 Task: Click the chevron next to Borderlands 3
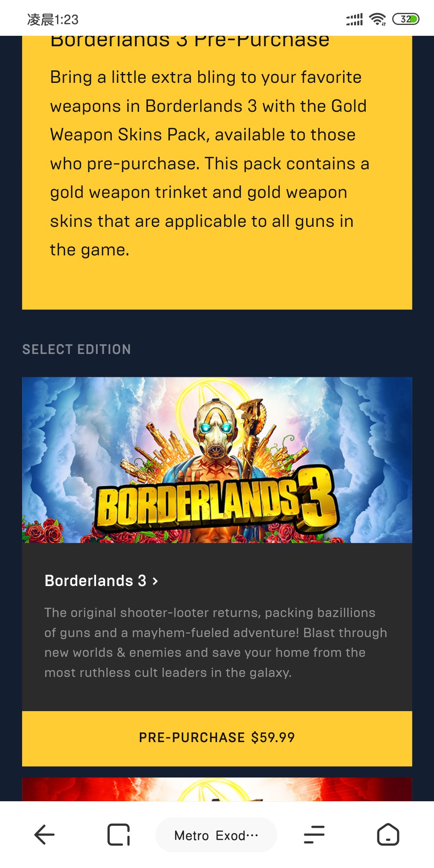point(155,581)
